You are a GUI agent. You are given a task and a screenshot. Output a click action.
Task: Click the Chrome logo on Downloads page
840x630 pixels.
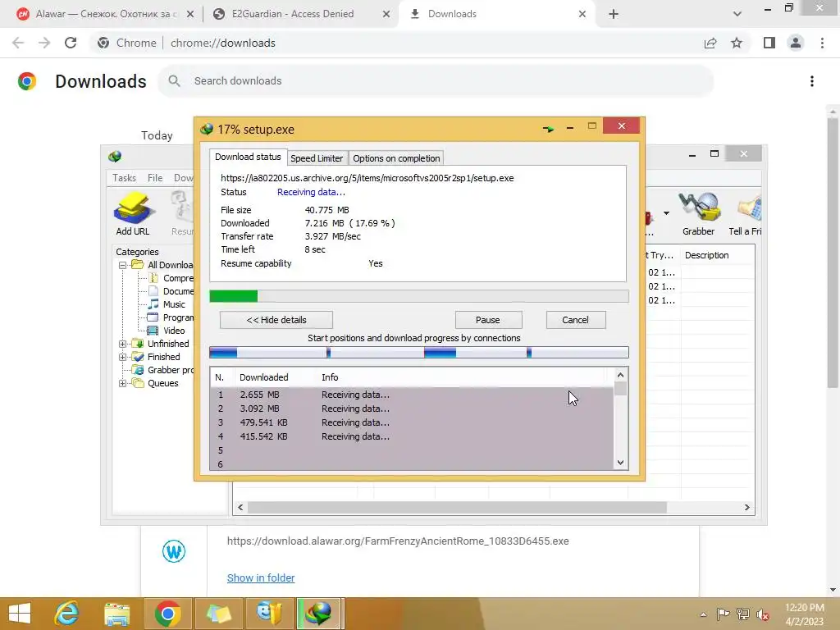pyautogui.click(x=27, y=81)
